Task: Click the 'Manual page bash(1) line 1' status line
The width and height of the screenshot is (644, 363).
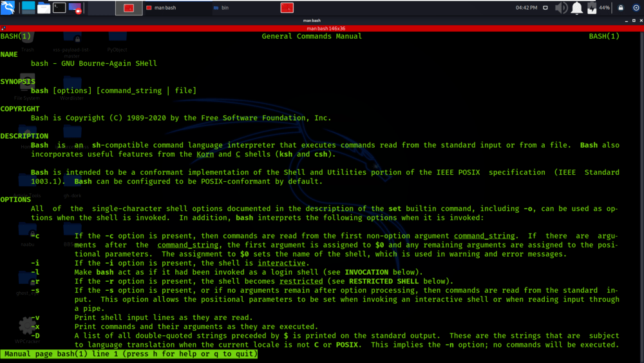Action: point(129,353)
